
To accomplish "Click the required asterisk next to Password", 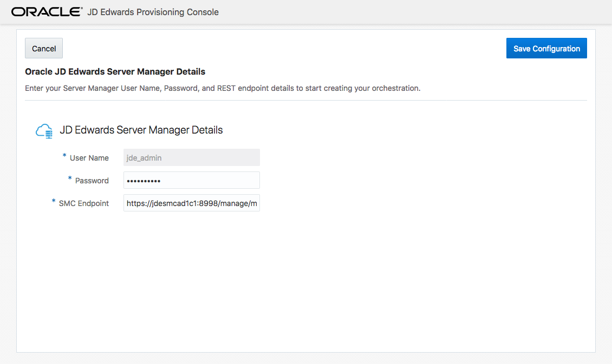I will click(x=70, y=179).
